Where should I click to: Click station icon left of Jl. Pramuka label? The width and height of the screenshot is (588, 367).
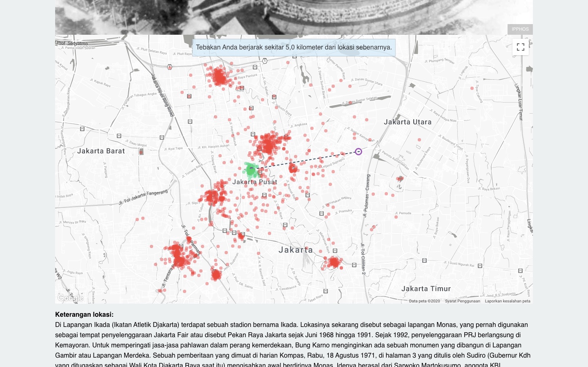coord(321,213)
